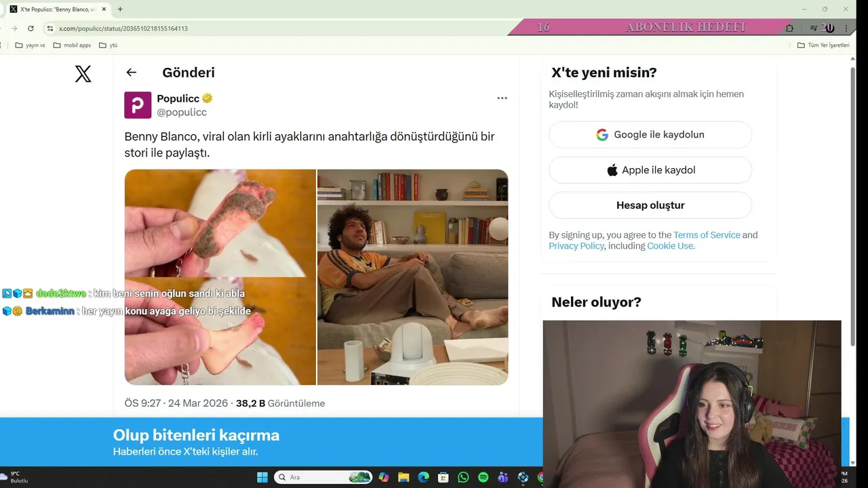Click the gold verified badge next to Populicc
Viewport: 868px width, 488px height.
(208, 98)
